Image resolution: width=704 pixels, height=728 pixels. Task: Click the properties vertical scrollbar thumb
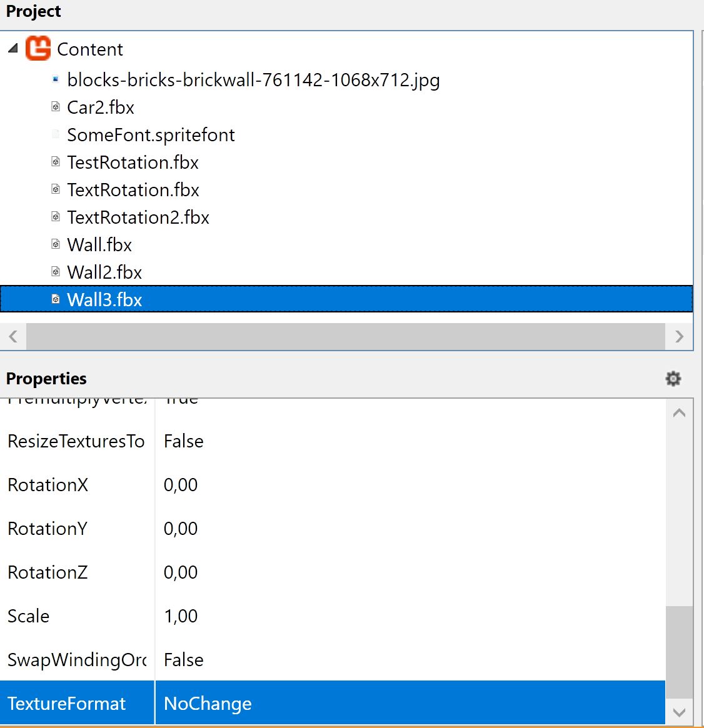point(679,652)
